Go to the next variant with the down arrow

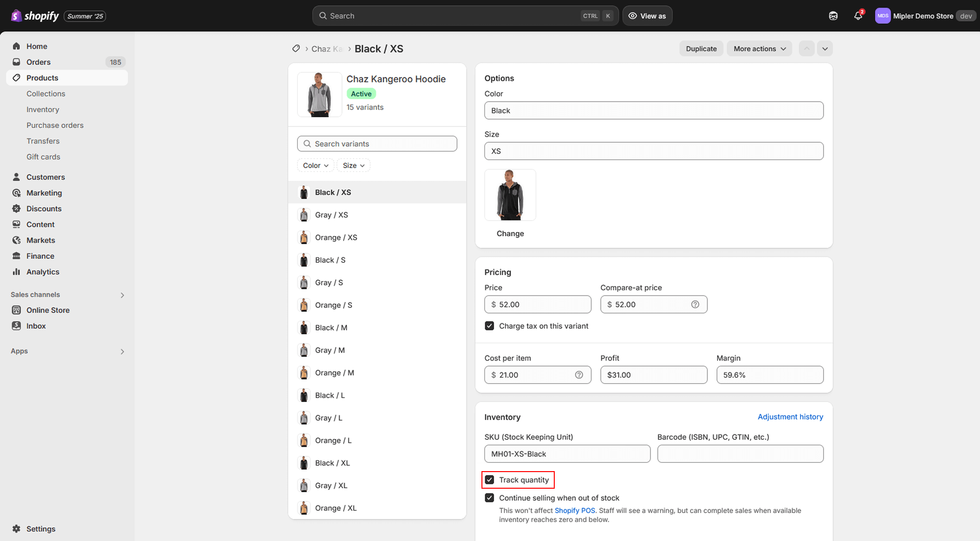(x=825, y=48)
